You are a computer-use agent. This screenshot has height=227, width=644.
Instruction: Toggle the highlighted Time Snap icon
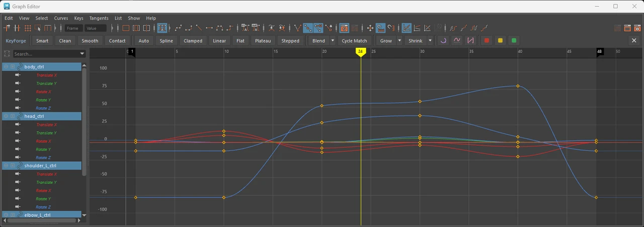pyautogui.click(x=380, y=28)
